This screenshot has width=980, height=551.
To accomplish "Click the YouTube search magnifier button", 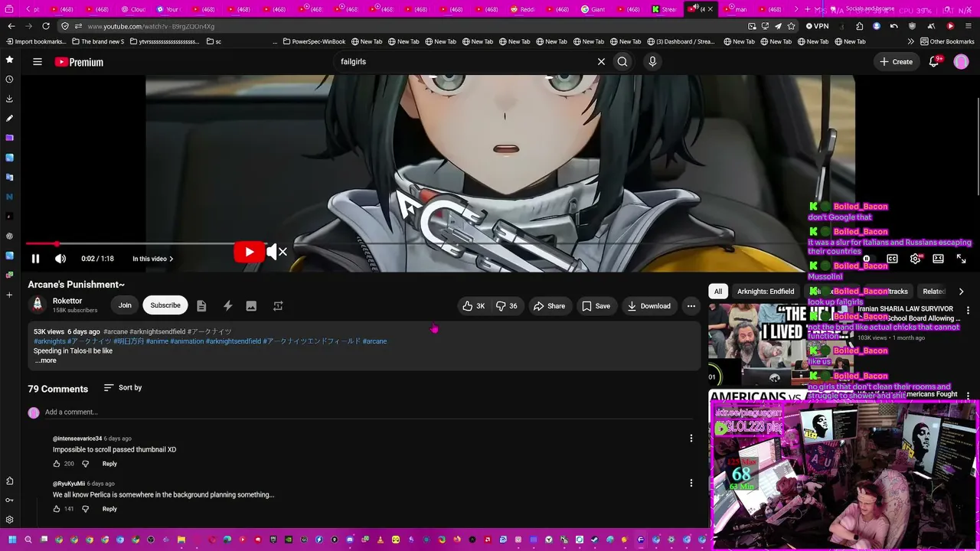I will pyautogui.click(x=622, y=61).
